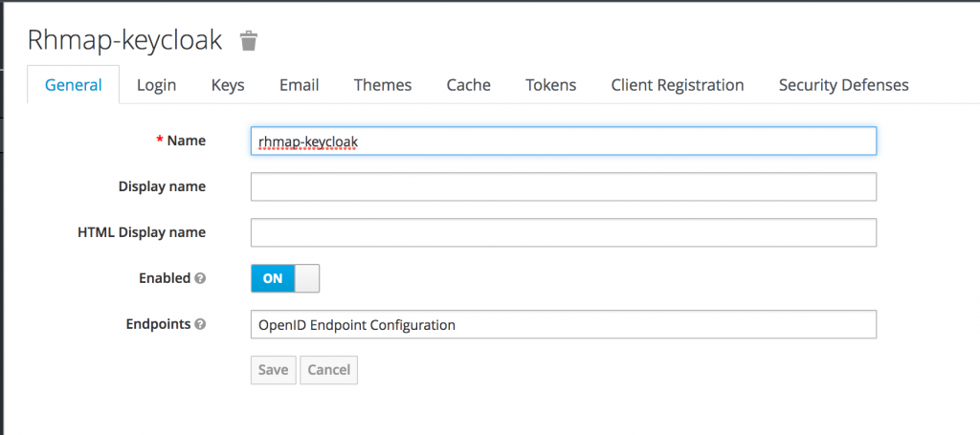Show help tooltip next to Enabled label
Image resolution: width=980 pixels, height=435 pixels.
[200, 278]
